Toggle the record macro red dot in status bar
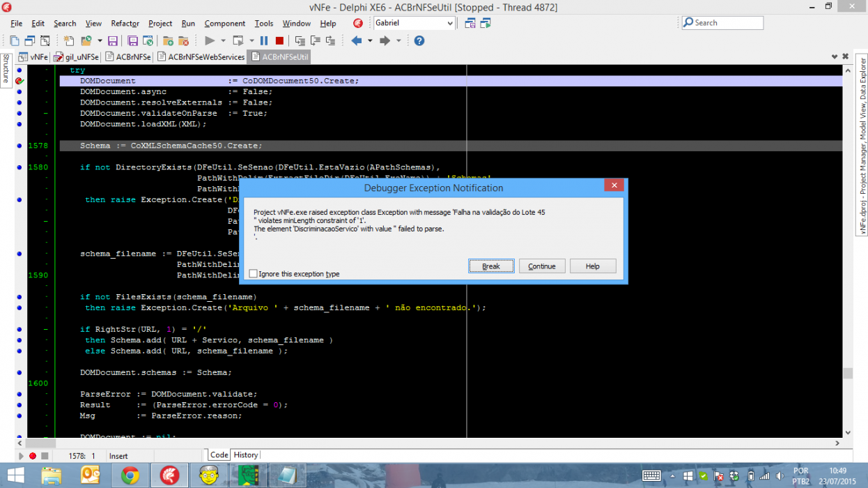 coord(32,456)
